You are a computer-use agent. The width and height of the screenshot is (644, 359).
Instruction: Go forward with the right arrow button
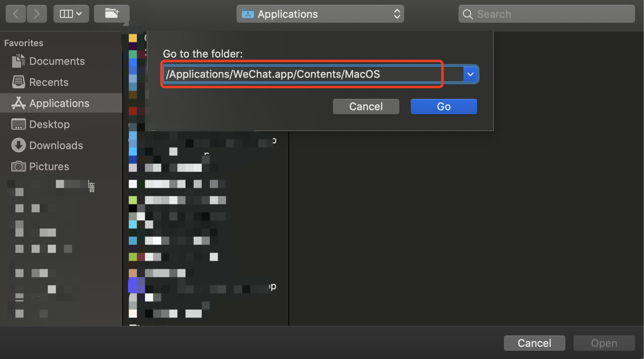pyautogui.click(x=37, y=14)
